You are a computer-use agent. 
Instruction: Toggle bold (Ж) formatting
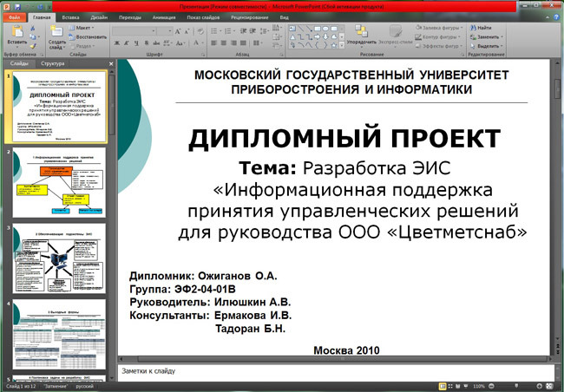point(117,43)
